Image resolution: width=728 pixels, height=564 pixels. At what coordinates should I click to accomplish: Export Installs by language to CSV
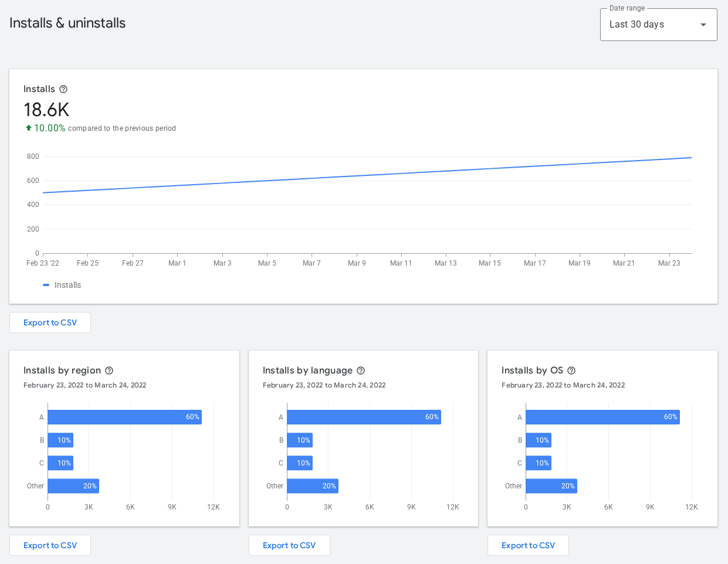tap(289, 545)
